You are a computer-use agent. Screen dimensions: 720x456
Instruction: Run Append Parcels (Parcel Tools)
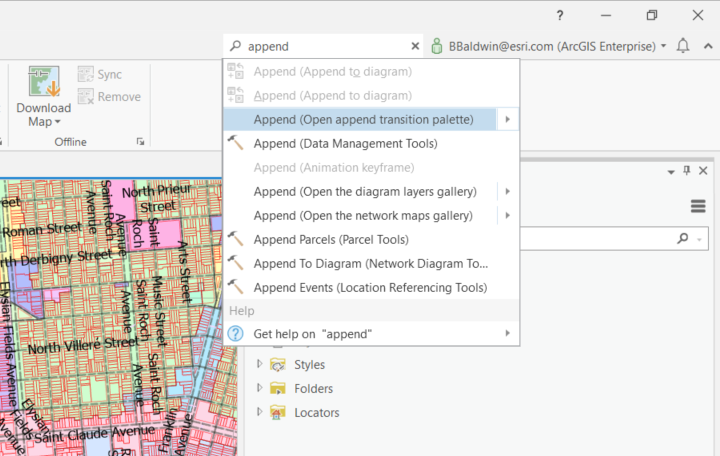[x=371, y=240]
